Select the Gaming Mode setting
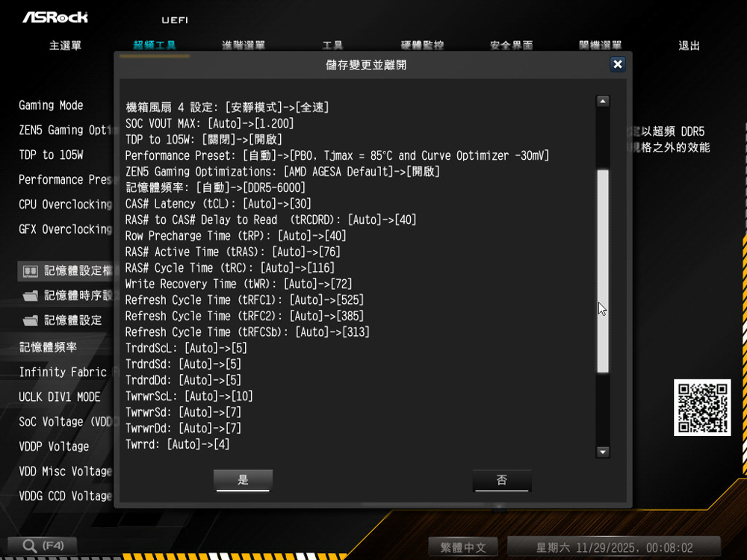 (51, 105)
